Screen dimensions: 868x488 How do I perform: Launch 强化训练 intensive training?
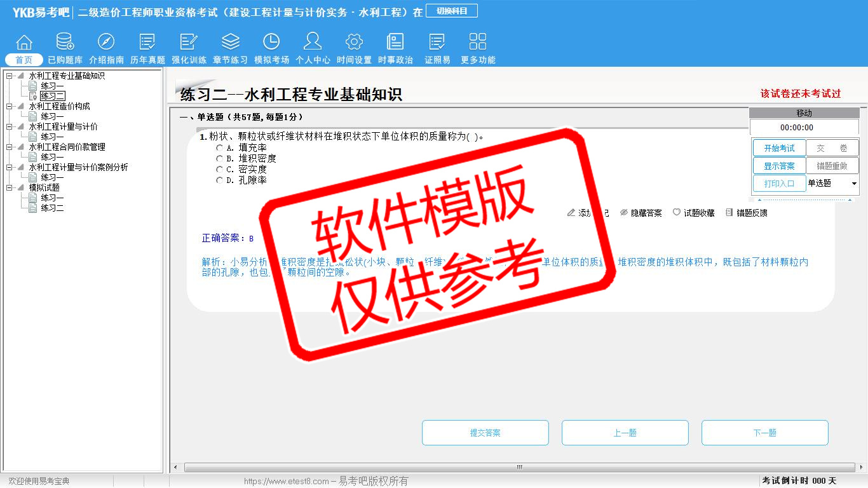tap(189, 43)
